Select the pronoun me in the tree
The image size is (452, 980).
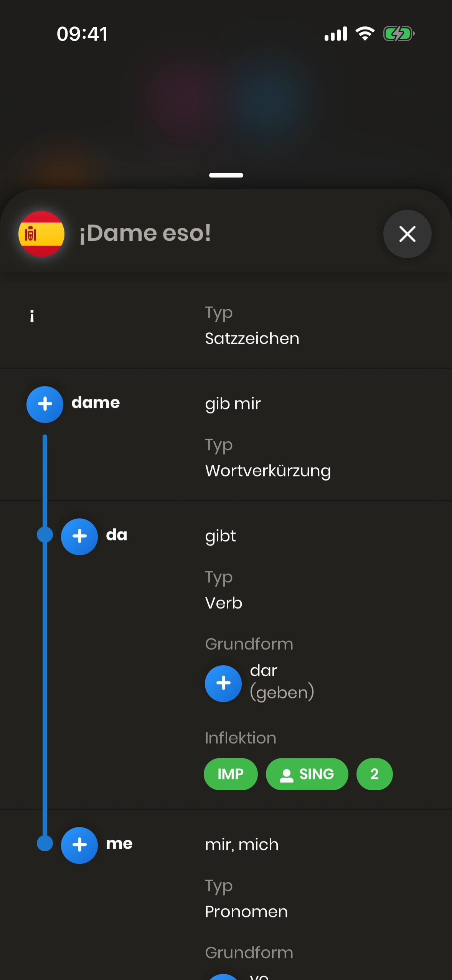[119, 844]
